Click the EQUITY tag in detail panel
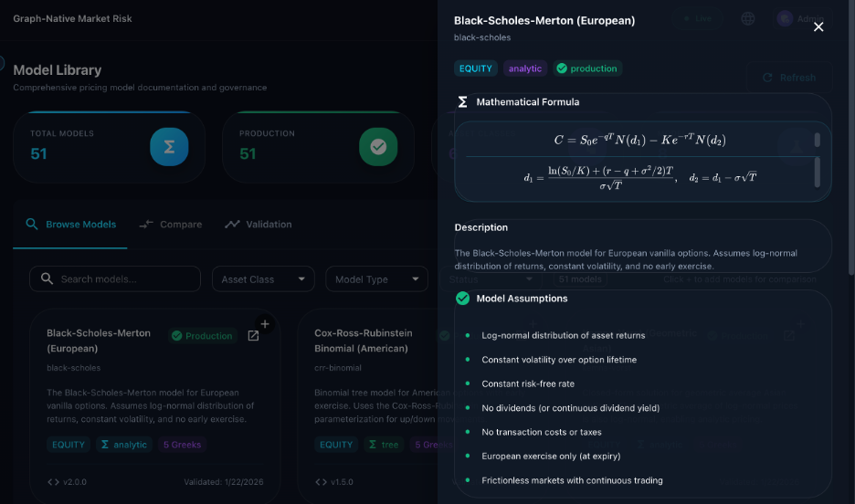The width and height of the screenshot is (855, 504). [x=476, y=68]
